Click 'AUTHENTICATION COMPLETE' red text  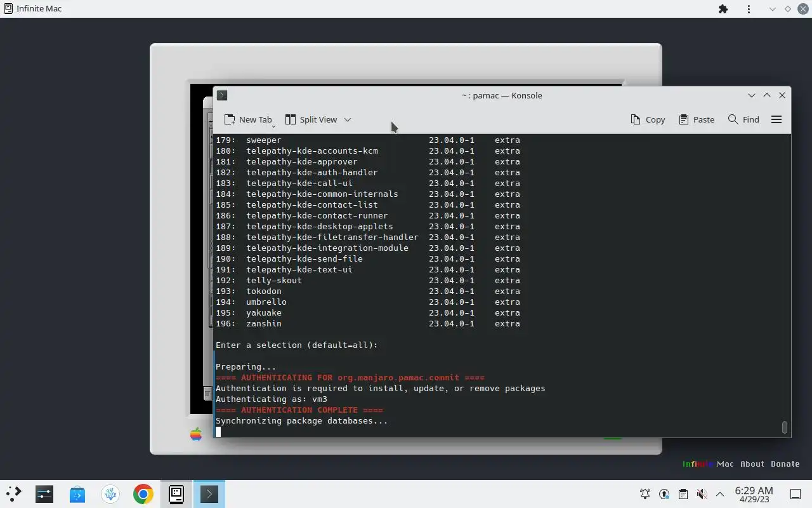point(299,410)
